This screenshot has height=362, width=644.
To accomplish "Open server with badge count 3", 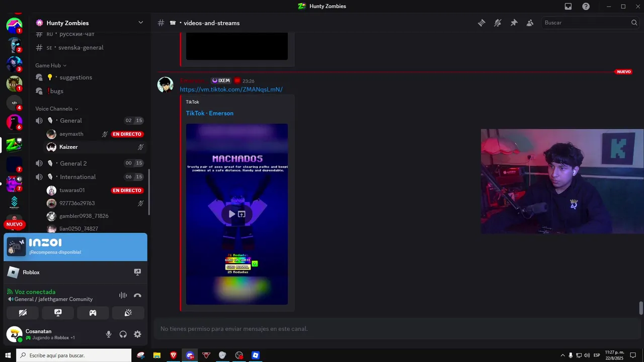I will [x=14, y=64].
